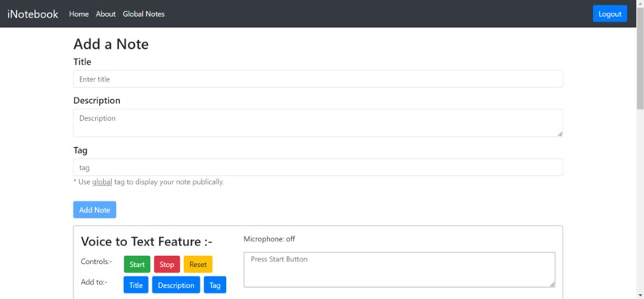Click the underlined global word in hint

point(101,181)
